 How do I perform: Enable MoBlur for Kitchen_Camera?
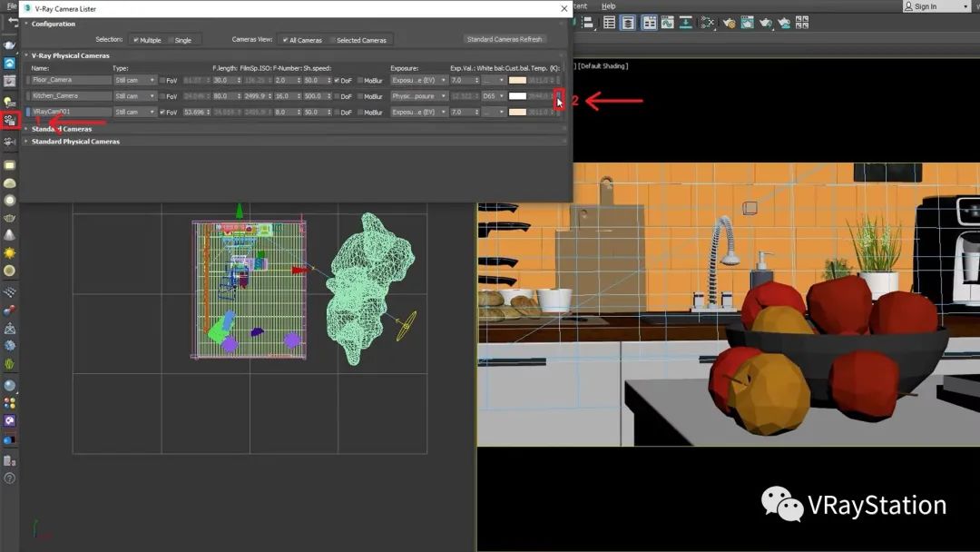(x=360, y=96)
